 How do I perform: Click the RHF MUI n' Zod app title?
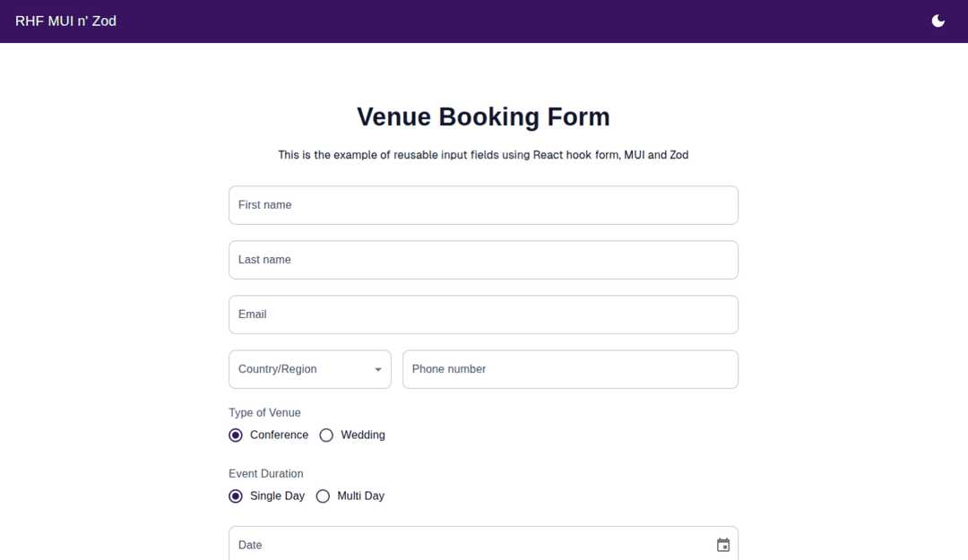(65, 21)
